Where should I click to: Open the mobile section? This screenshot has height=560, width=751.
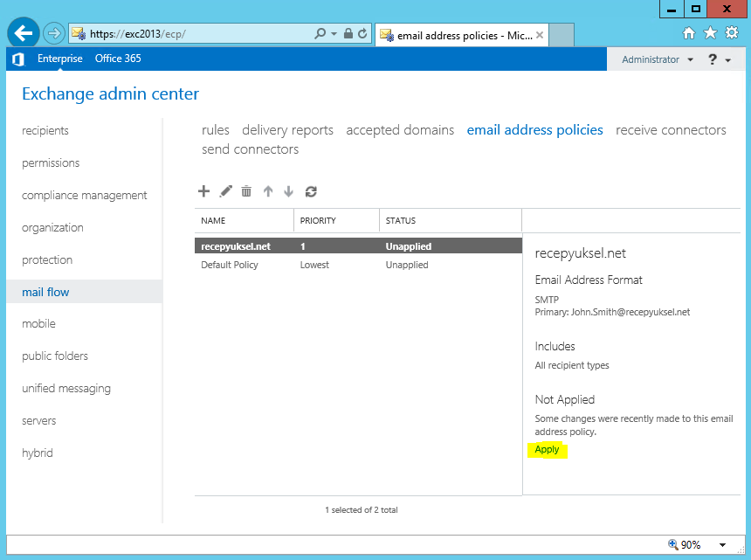click(x=38, y=324)
